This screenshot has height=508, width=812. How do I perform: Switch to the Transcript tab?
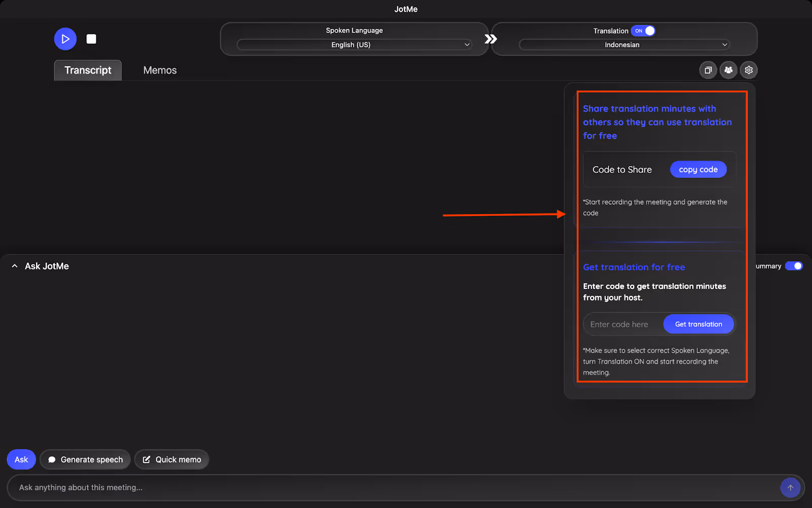click(88, 70)
